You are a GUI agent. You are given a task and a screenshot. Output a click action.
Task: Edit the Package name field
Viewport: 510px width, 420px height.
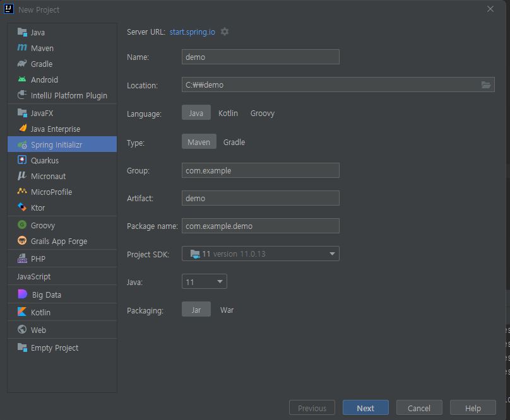click(x=261, y=226)
